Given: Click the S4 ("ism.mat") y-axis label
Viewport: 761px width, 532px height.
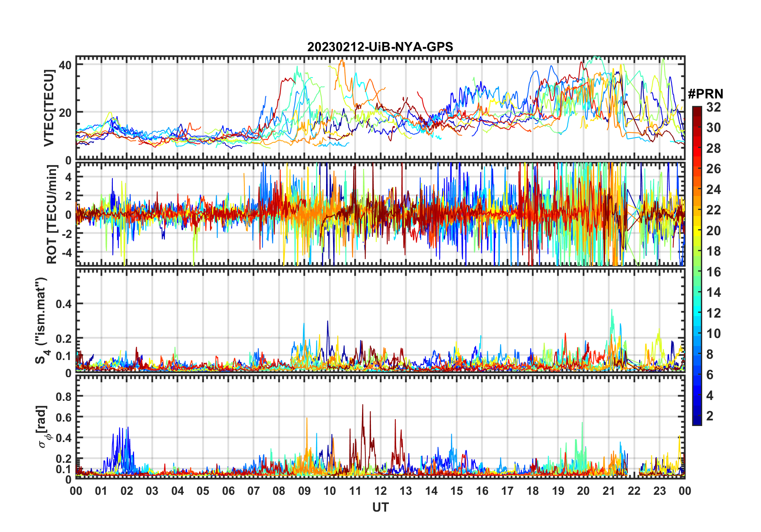Looking at the screenshot, I should pyautogui.click(x=42, y=321).
